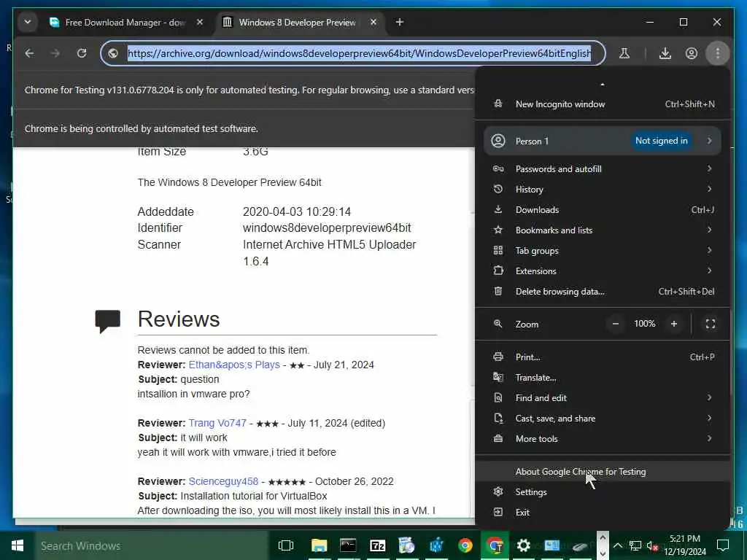The width and height of the screenshot is (747, 560).
Task: Open the tab search dropdown arrow
Action: click(28, 22)
